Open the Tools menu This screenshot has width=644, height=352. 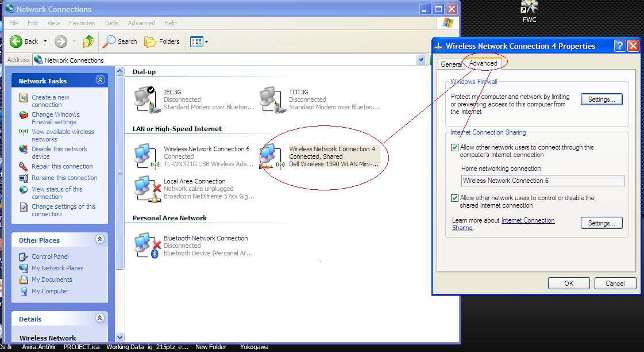[111, 23]
